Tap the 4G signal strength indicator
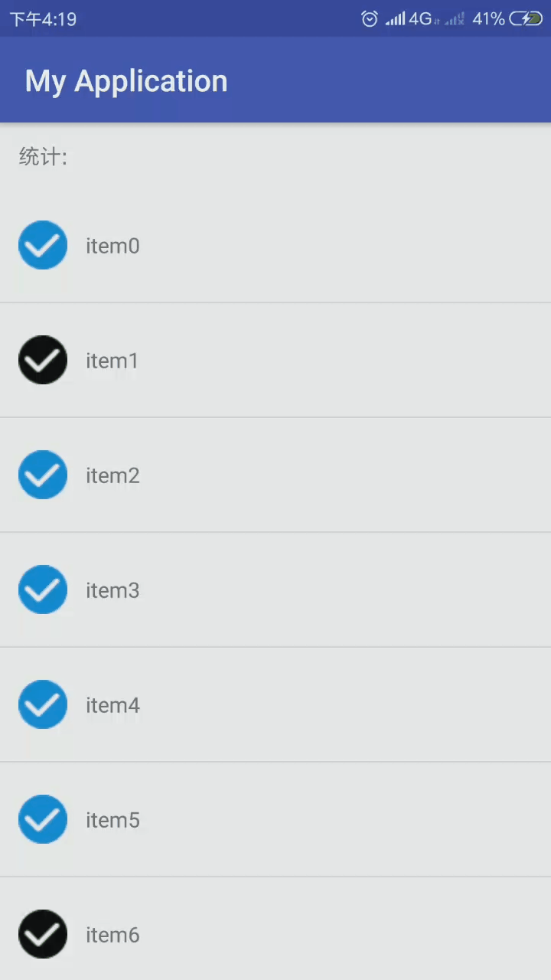 (x=412, y=19)
